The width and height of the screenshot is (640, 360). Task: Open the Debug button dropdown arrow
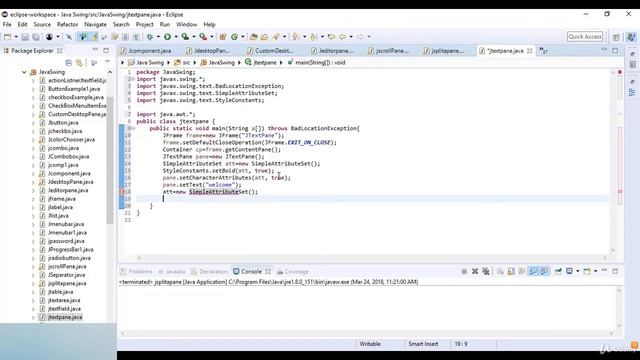tap(158, 37)
